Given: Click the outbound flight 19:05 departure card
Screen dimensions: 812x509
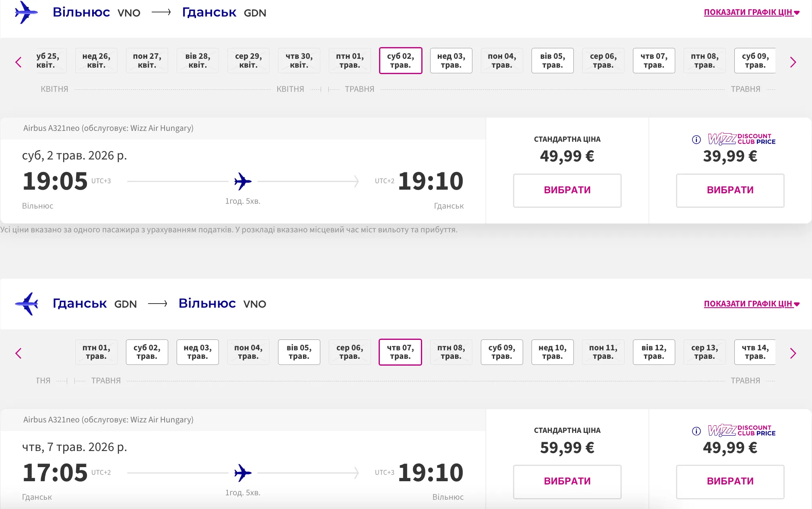Looking at the screenshot, I should [243, 181].
